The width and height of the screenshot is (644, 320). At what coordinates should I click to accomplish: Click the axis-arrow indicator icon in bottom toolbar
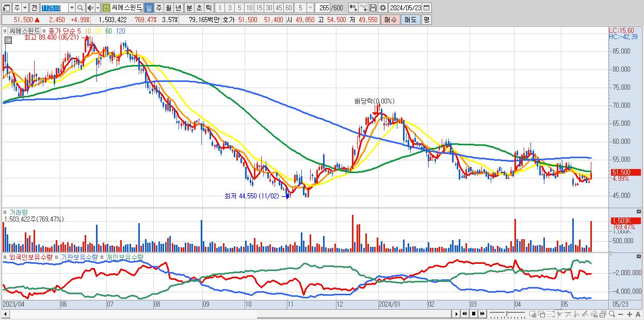(559, 314)
